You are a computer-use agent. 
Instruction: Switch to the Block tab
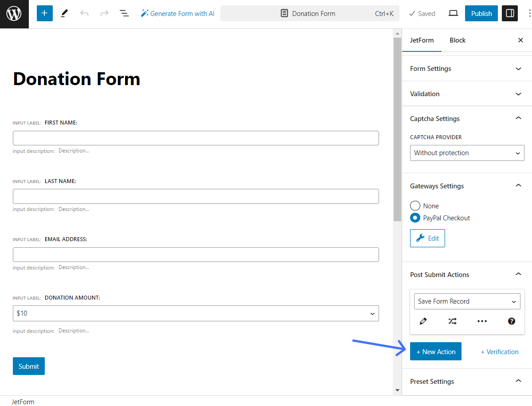tap(458, 40)
